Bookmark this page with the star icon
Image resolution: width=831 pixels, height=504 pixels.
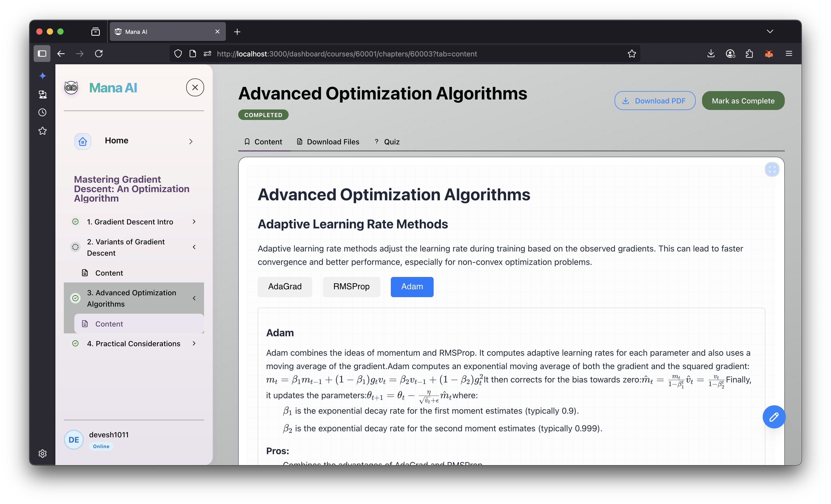point(631,54)
